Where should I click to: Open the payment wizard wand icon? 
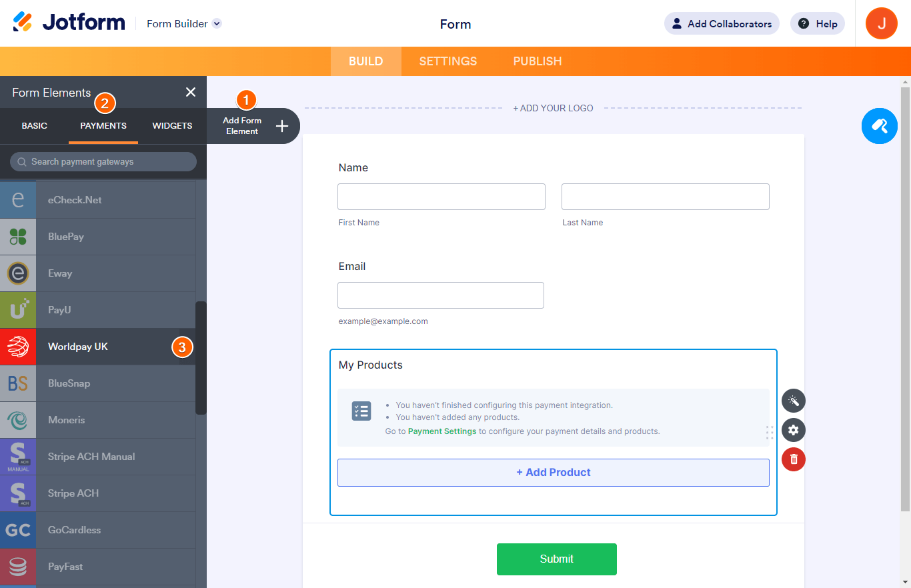pos(794,401)
